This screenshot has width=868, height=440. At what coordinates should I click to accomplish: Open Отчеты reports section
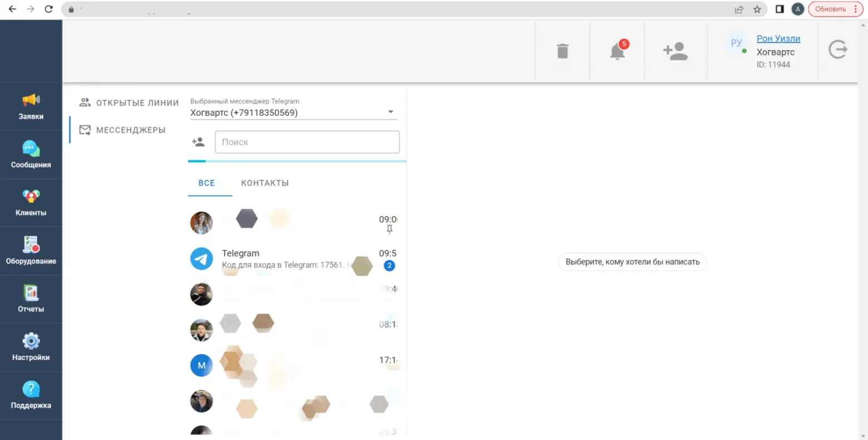[x=31, y=299]
